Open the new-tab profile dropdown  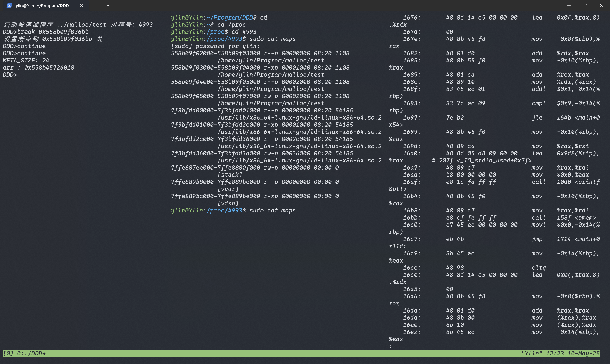tap(108, 5)
